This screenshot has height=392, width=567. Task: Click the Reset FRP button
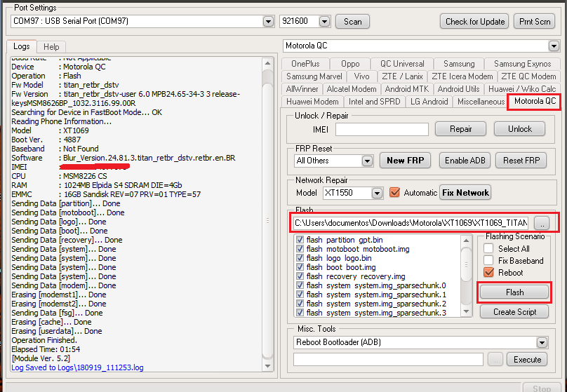point(521,161)
